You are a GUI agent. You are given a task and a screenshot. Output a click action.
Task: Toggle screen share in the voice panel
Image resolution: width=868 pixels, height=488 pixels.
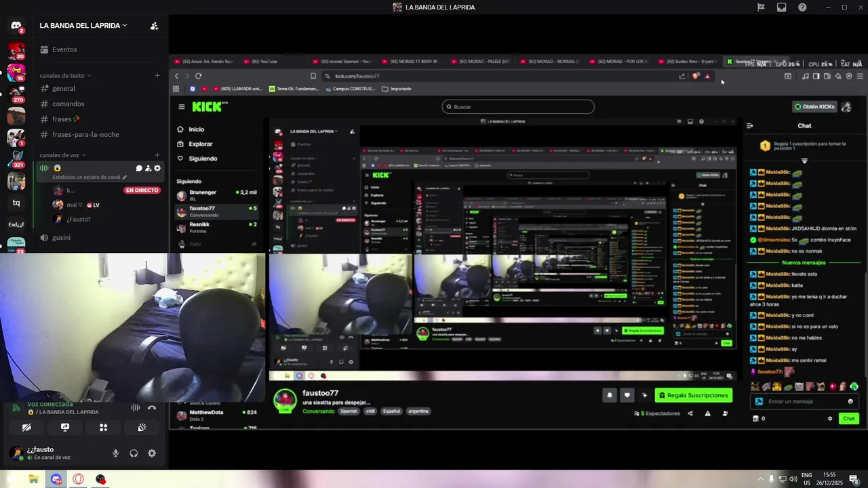[x=65, y=428]
